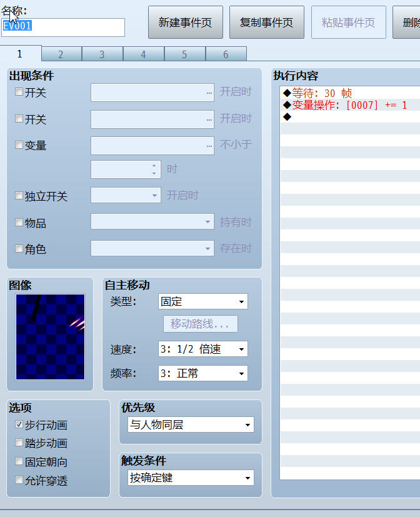This screenshot has height=517, width=420.
Task: Enable the second 开关 condition checkbox
Action: coord(19,118)
